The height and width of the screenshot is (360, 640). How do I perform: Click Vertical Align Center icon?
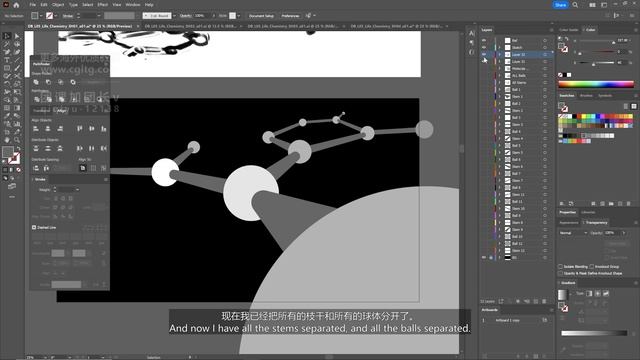91,129
